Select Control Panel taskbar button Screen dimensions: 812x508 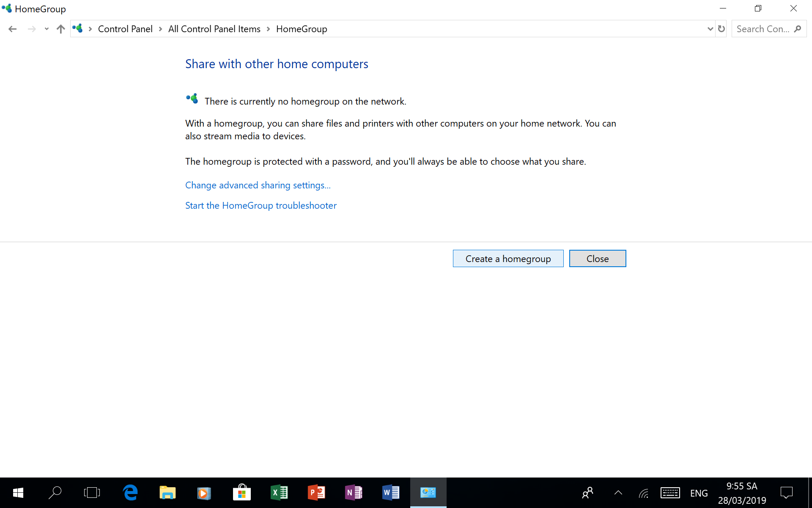tap(428, 493)
